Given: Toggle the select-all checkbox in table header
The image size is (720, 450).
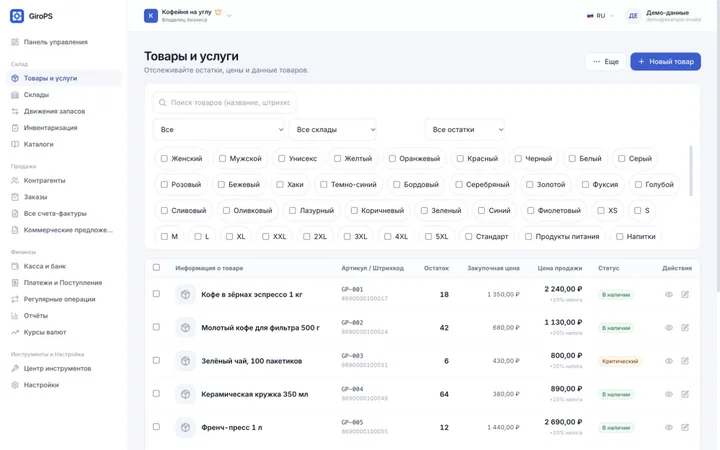Looking at the screenshot, I should coord(156,268).
